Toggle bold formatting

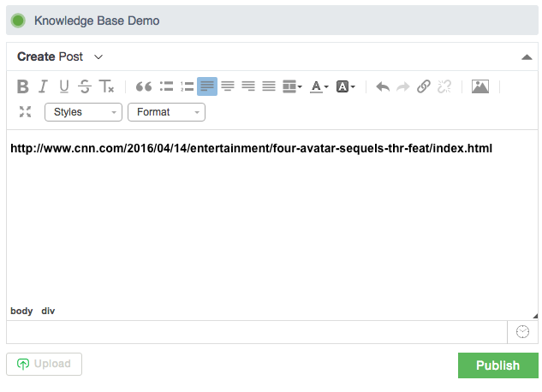[23, 86]
